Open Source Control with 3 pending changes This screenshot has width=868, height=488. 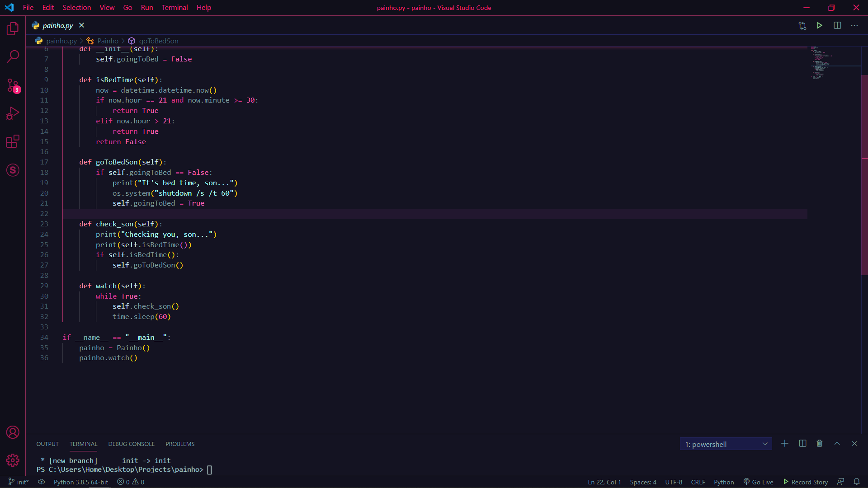click(12, 86)
